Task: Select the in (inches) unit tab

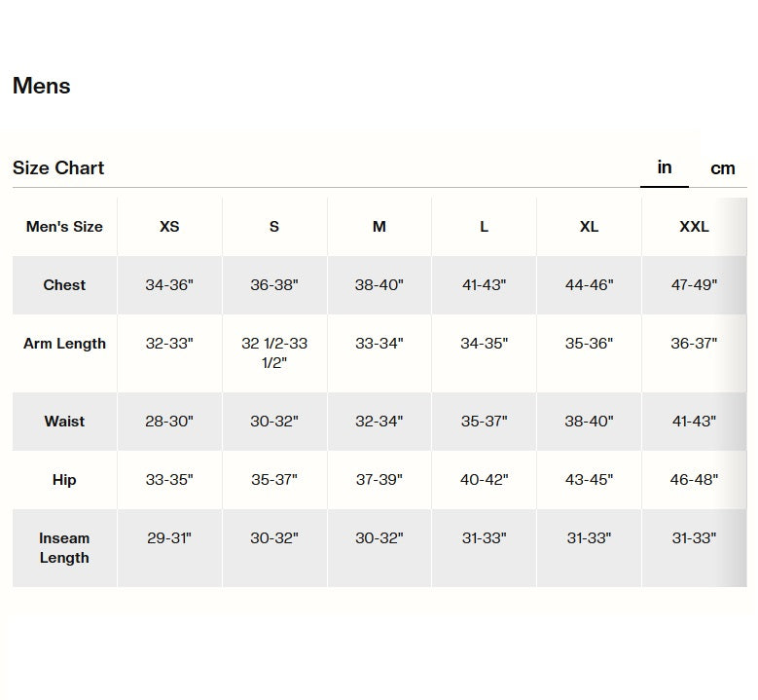Action: click(665, 167)
